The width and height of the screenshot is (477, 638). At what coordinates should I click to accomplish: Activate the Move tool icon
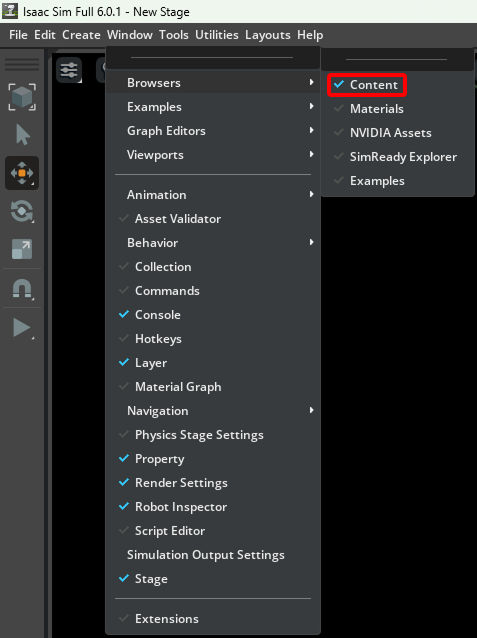(22, 173)
